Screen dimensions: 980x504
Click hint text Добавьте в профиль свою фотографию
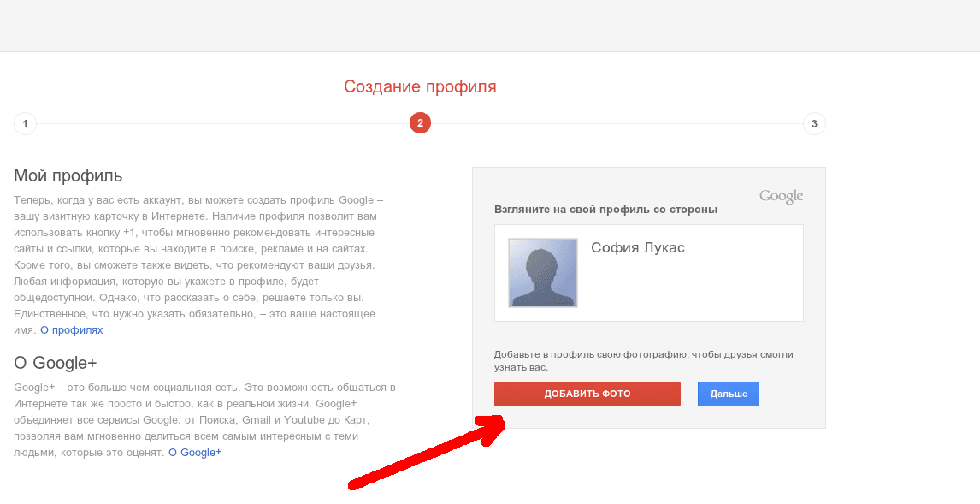[x=644, y=361]
